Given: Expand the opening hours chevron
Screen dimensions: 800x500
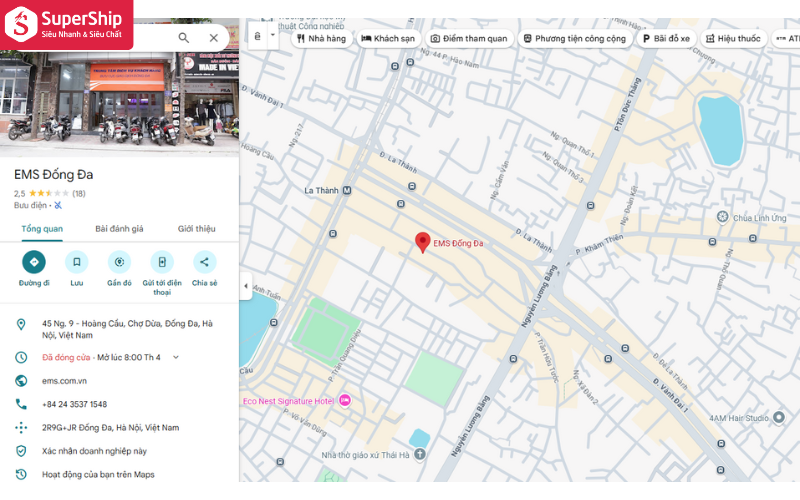Looking at the screenshot, I should (176, 357).
